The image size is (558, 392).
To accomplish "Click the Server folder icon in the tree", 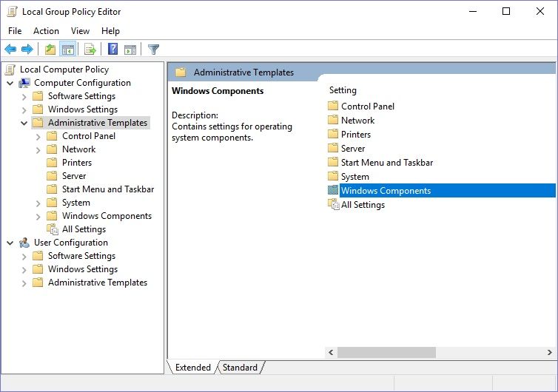I will pyautogui.click(x=52, y=176).
